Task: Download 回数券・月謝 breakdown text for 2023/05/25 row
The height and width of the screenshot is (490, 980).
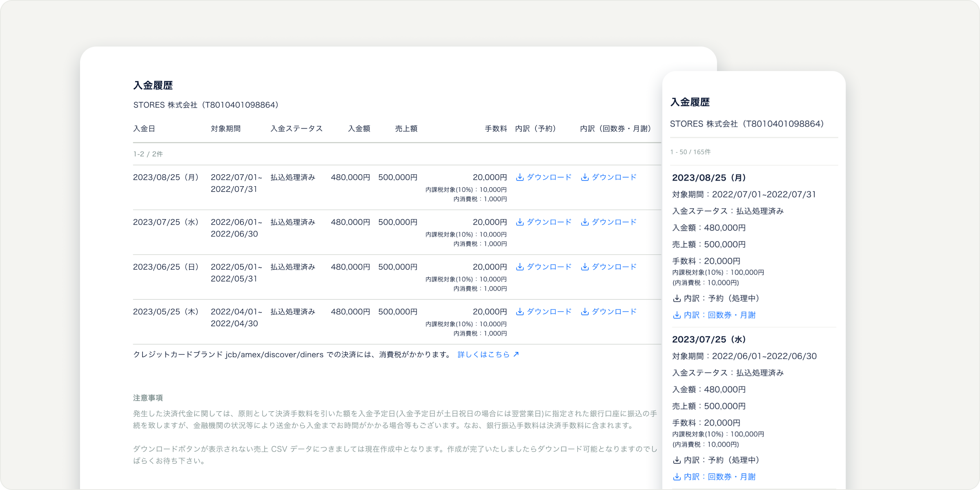Action: 614,312
